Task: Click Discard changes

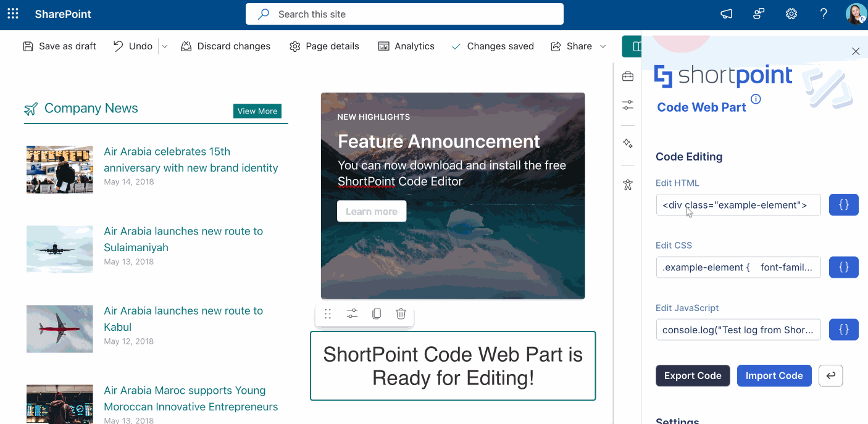Action: click(225, 46)
